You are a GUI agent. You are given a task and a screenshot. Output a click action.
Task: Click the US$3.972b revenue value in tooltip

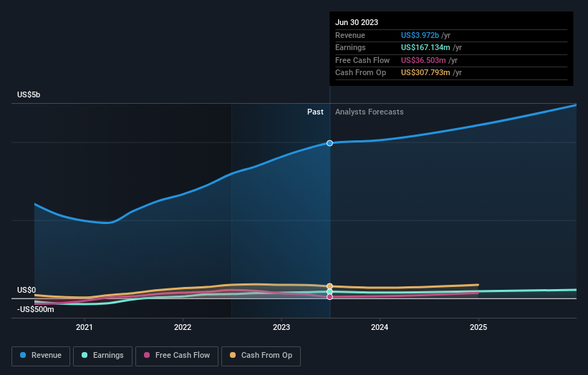(420, 35)
